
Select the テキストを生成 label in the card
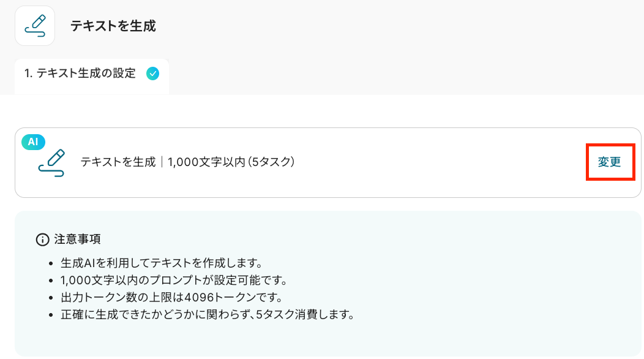pyautogui.click(x=118, y=163)
